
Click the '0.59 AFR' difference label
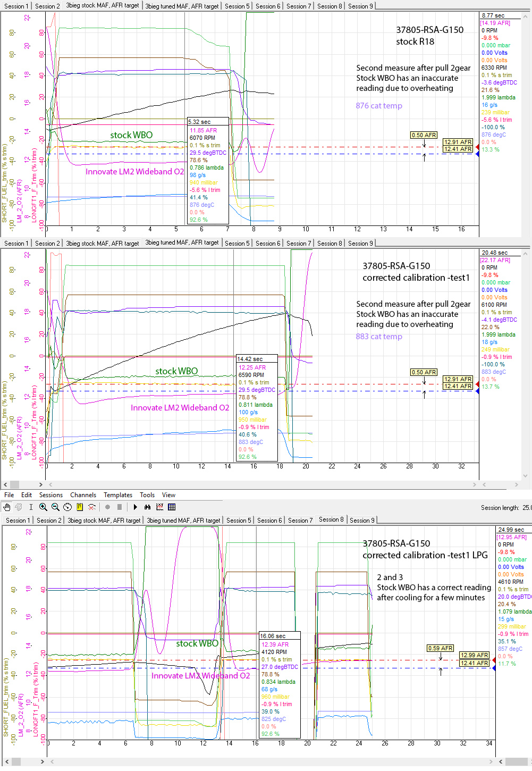pyautogui.click(x=441, y=648)
